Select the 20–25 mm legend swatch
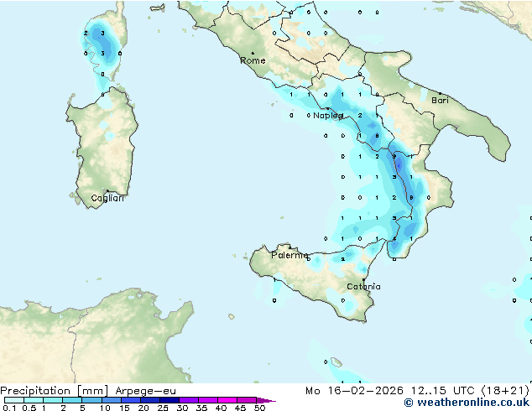The width and height of the screenshot is (532, 411). (x=150, y=400)
